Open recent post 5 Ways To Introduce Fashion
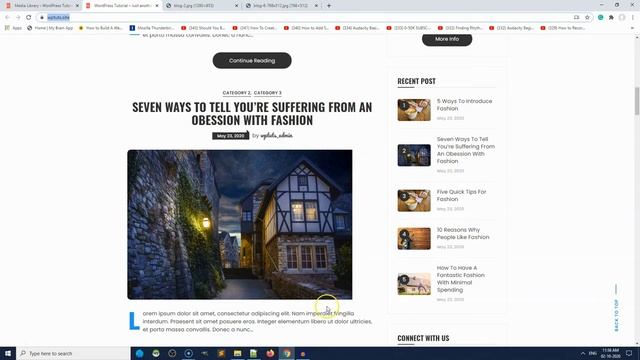The image size is (640, 360). tap(464, 105)
